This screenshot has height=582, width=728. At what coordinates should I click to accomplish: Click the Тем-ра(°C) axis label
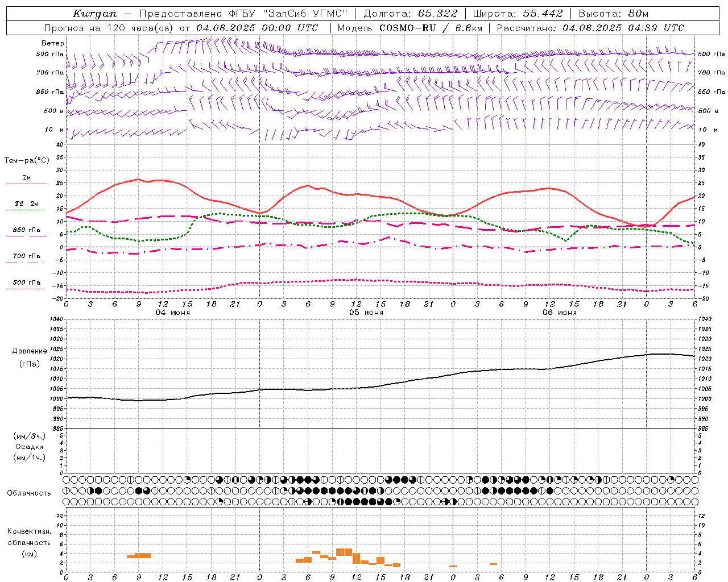27,161
